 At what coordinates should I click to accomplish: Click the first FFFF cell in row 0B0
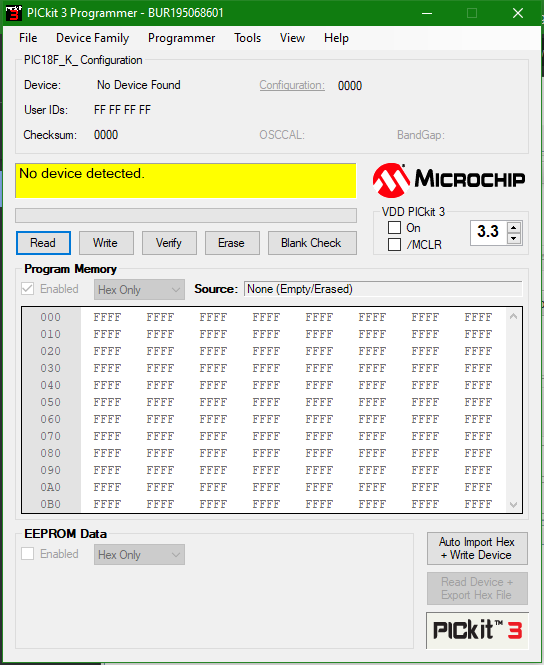[107, 504]
